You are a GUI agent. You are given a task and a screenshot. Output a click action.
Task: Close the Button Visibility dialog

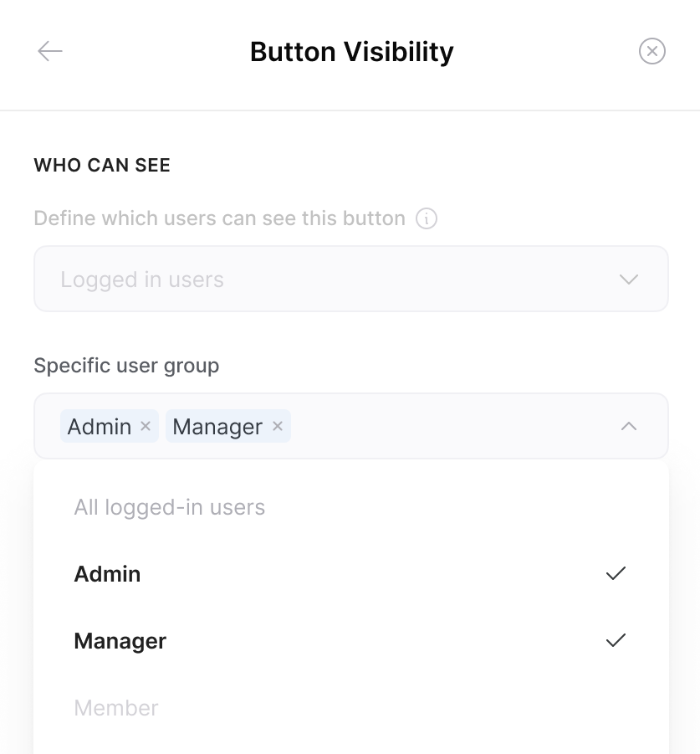click(x=652, y=51)
